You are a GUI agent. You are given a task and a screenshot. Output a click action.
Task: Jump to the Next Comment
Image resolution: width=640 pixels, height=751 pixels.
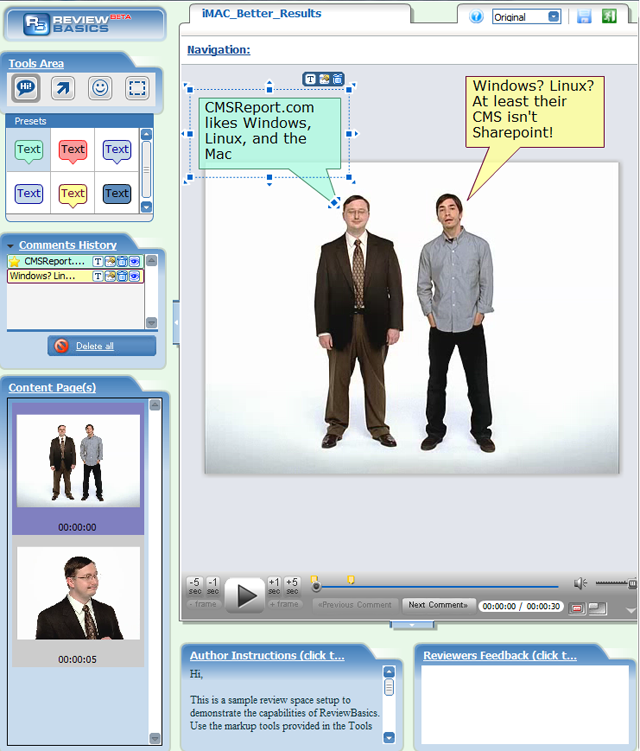click(x=438, y=604)
